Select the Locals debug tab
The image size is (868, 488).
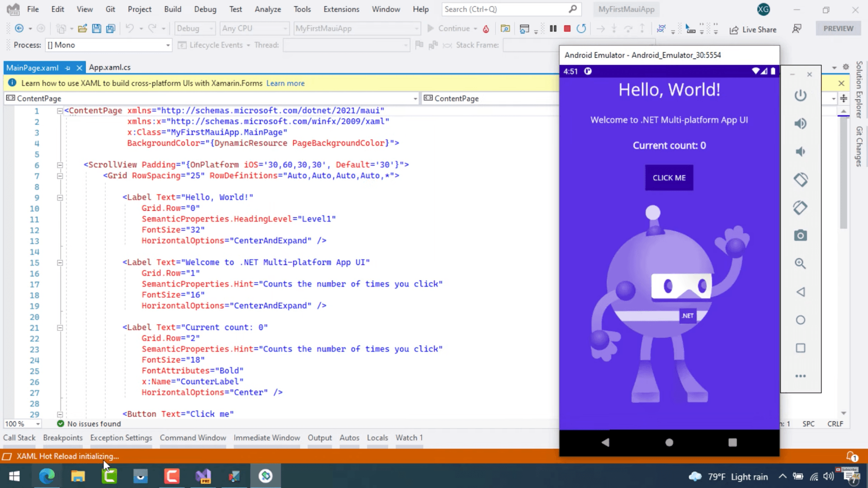377,438
